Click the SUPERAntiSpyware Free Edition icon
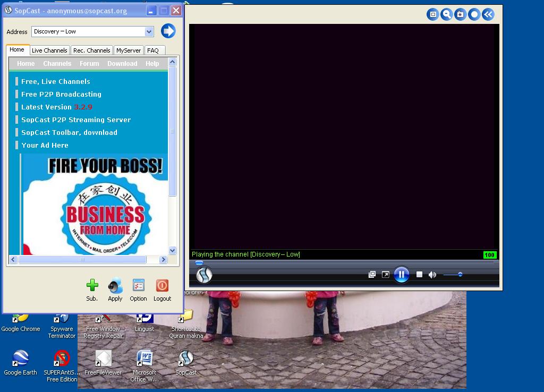This screenshot has width=544, height=392. 62,366
